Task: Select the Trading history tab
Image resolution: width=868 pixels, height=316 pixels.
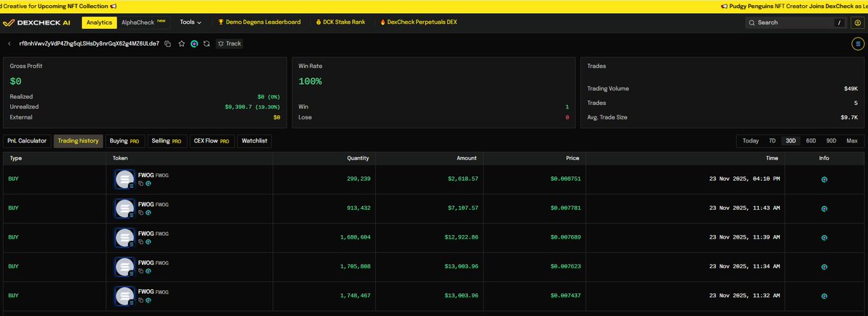Action: coord(78,141)
